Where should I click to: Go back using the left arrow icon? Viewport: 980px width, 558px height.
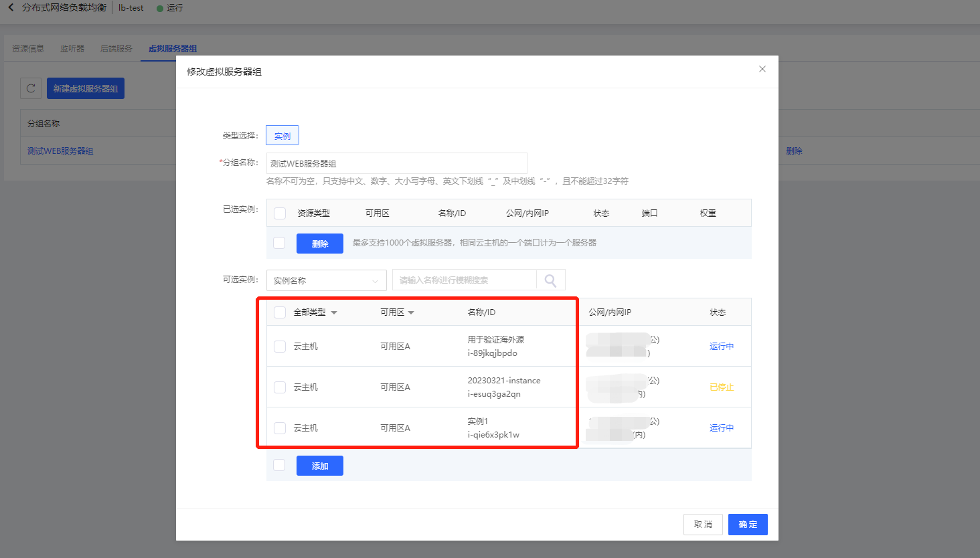(x=11, y=7)
